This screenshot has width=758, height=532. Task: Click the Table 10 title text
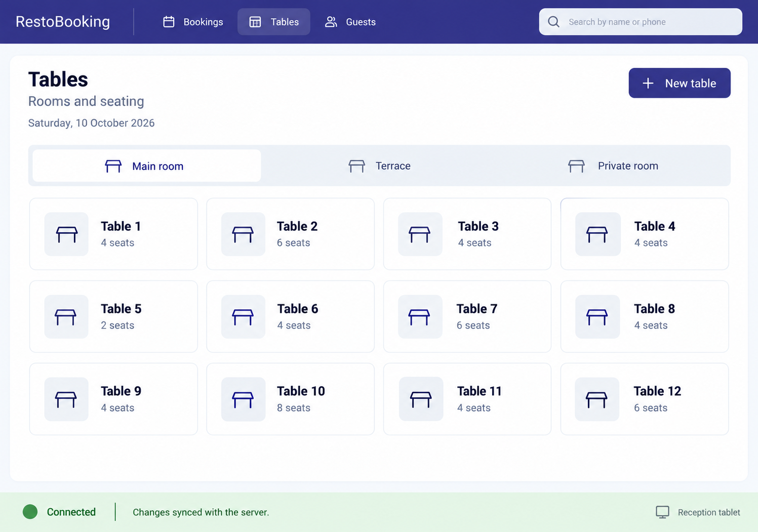[301, 391]
